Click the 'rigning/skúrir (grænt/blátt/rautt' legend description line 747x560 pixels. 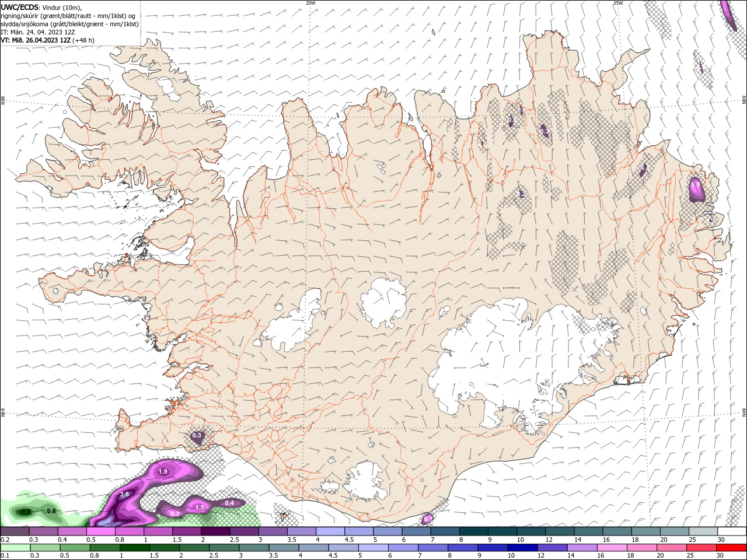pos(67,15)
